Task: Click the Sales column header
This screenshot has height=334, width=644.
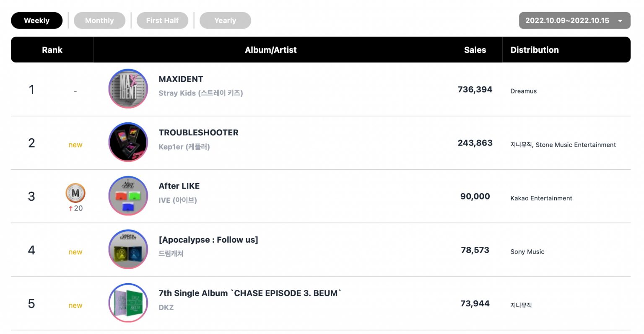Action: (475, 50)
